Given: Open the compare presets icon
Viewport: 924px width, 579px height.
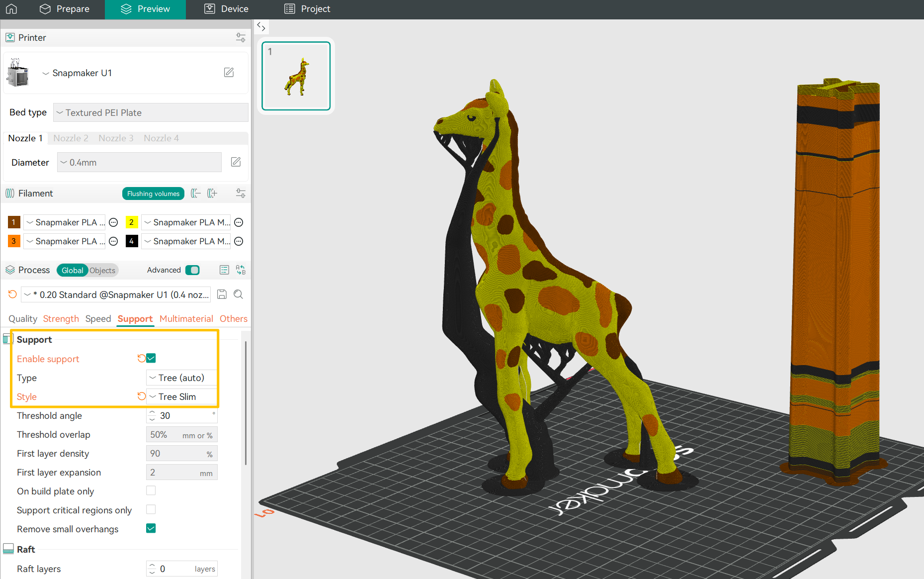Looking at the screenshot, I should pos(241,270).
